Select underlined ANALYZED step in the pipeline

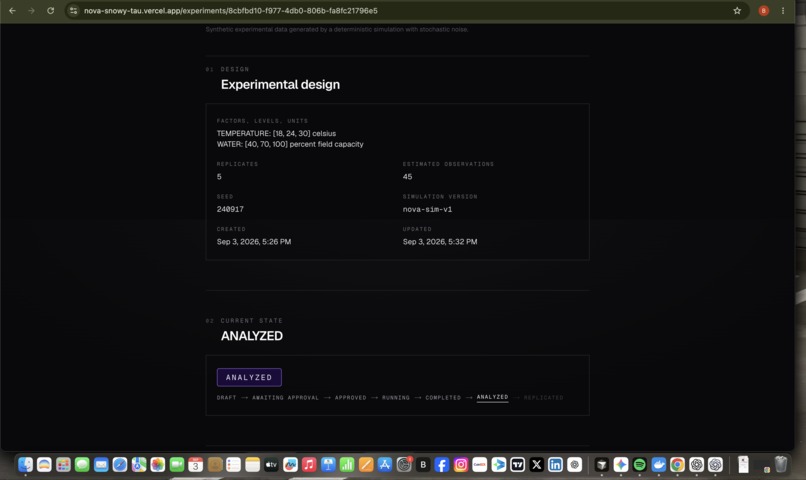point(492,397)
